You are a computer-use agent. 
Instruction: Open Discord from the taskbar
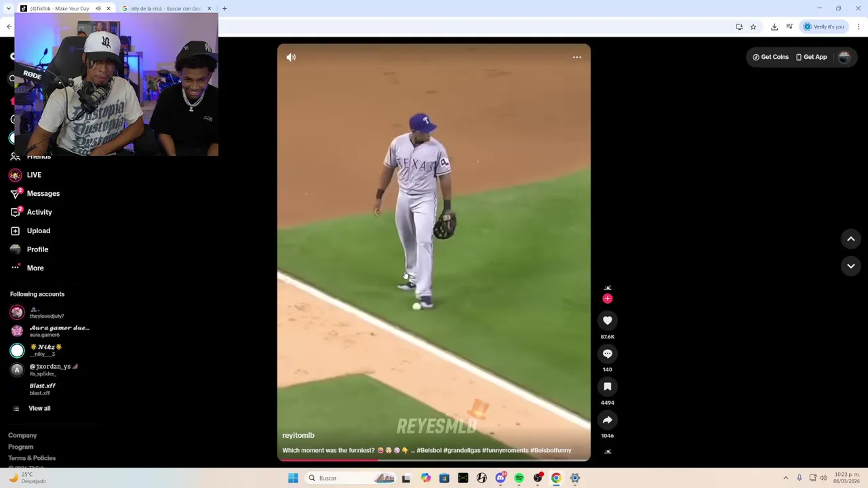point(500,478)
